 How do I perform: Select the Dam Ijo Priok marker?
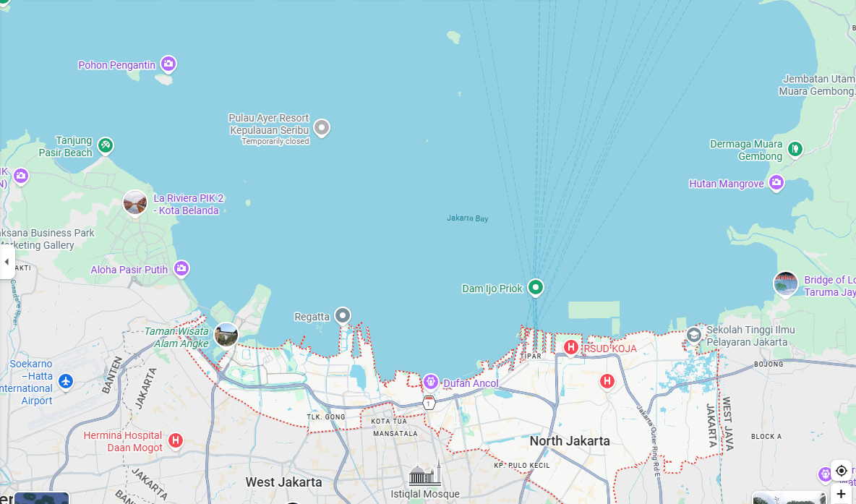point(536,287)
